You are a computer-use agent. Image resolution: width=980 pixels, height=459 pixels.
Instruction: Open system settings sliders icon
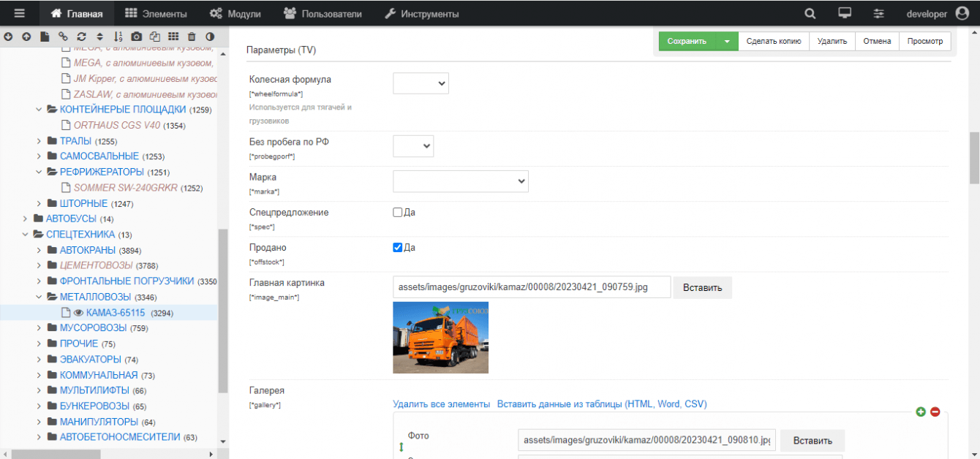[x=879, y=13]
